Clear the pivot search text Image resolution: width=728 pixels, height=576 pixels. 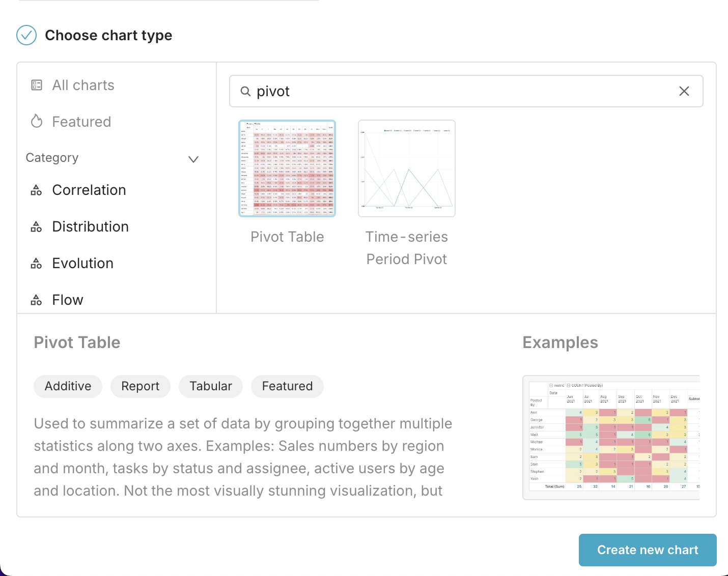684,91
